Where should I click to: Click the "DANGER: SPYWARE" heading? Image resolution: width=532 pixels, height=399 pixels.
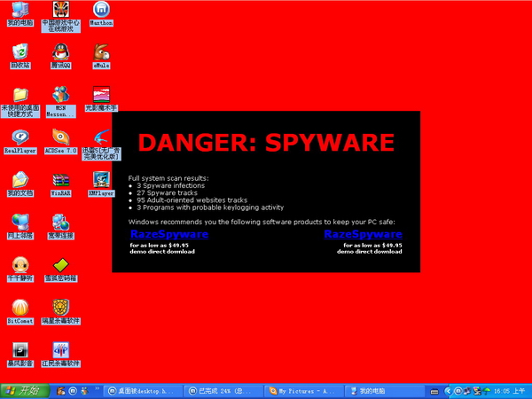pos(266,142)
